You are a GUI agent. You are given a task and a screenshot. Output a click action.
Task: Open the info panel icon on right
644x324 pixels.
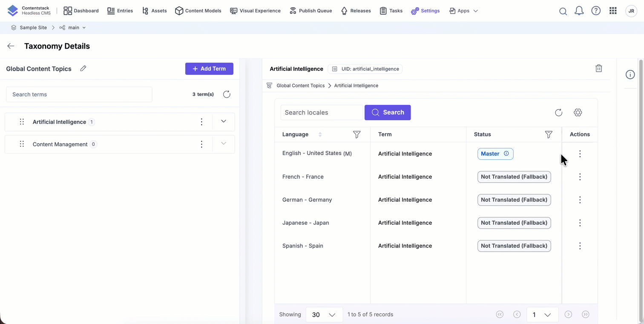coord(630,75)
